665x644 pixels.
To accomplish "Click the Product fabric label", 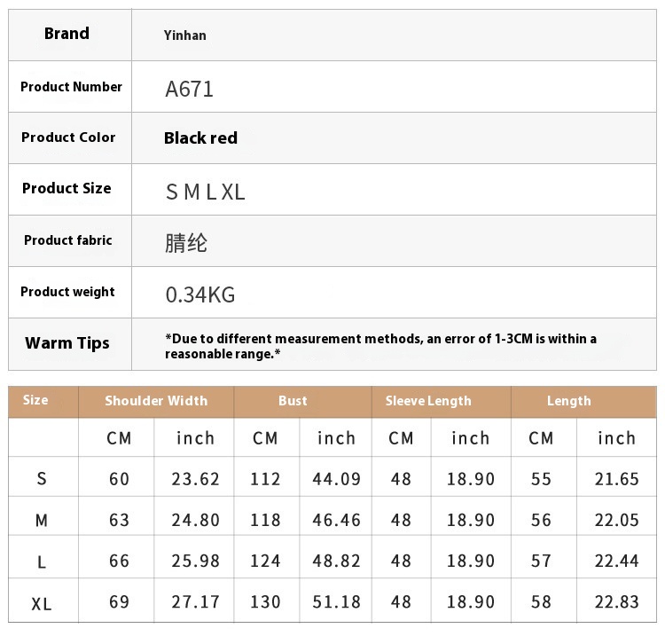I will (x=68, y=240).
